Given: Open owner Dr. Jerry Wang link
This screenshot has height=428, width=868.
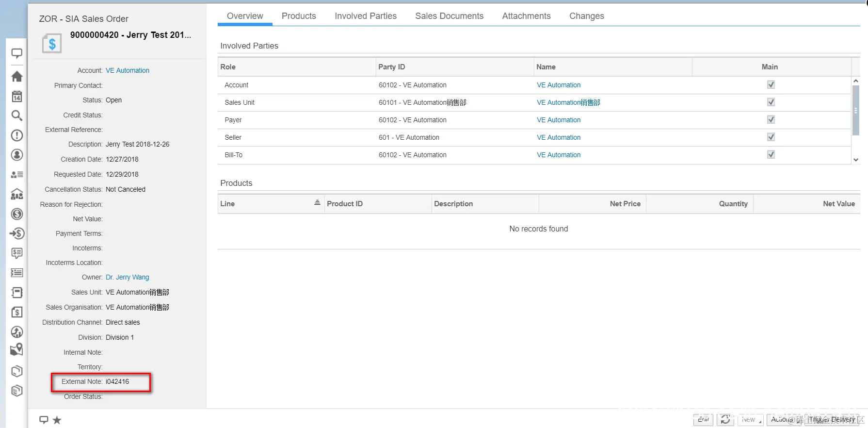Looking at the screenshot, I should [x=128, y=277].
